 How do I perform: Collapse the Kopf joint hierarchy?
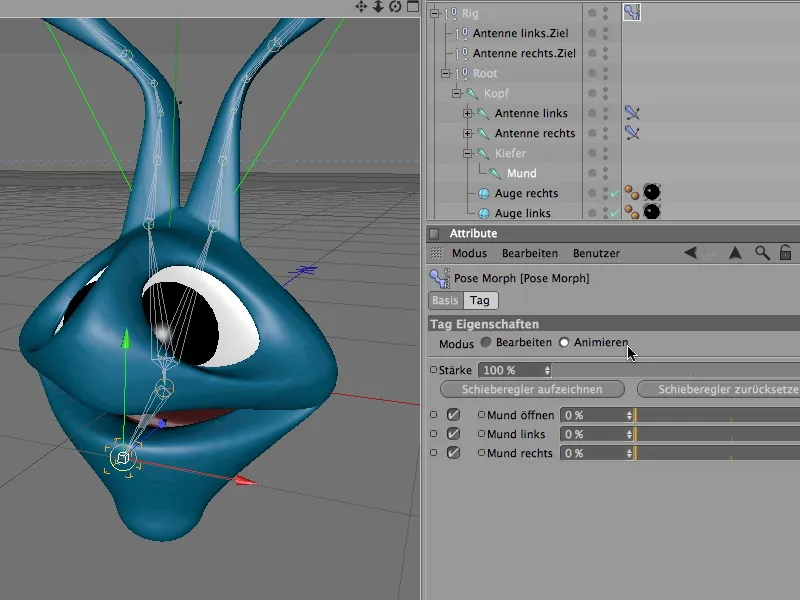tap(457, 93)
